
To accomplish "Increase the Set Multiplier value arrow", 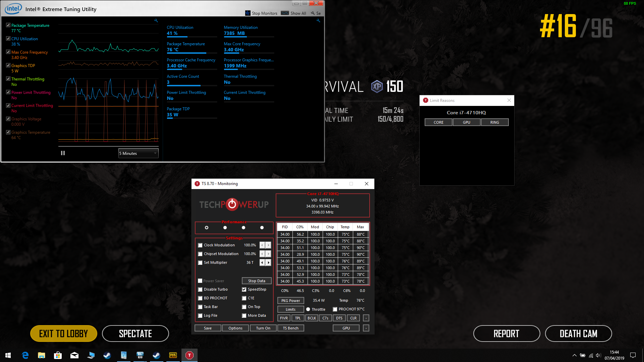I will point(268,262).
